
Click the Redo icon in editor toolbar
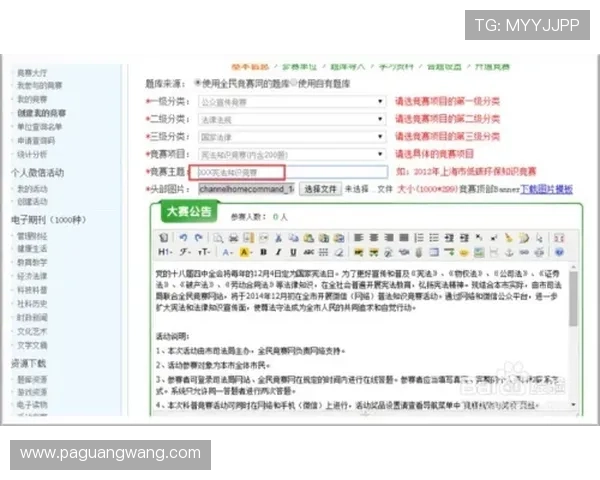198,238
